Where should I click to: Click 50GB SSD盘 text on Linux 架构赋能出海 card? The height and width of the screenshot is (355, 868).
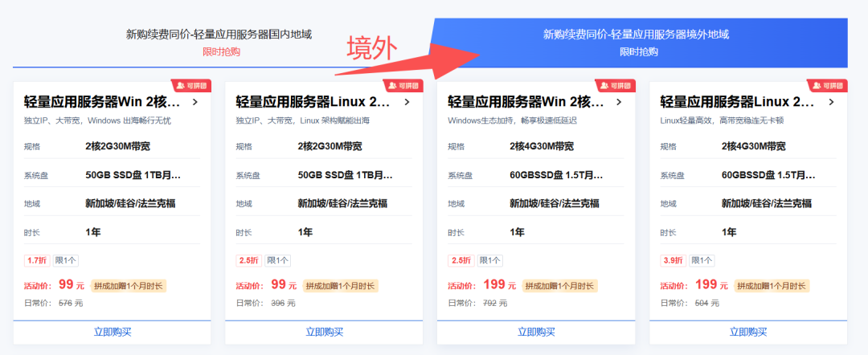click(346, 175)
